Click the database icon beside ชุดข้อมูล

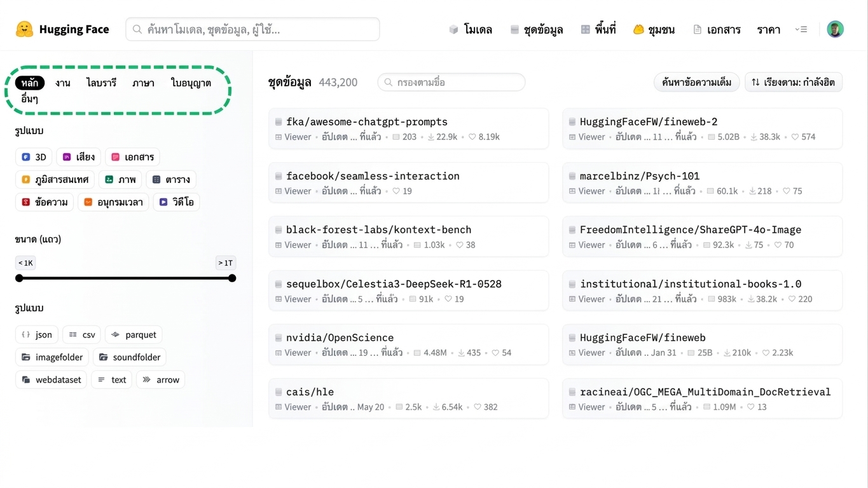(514, 29)
